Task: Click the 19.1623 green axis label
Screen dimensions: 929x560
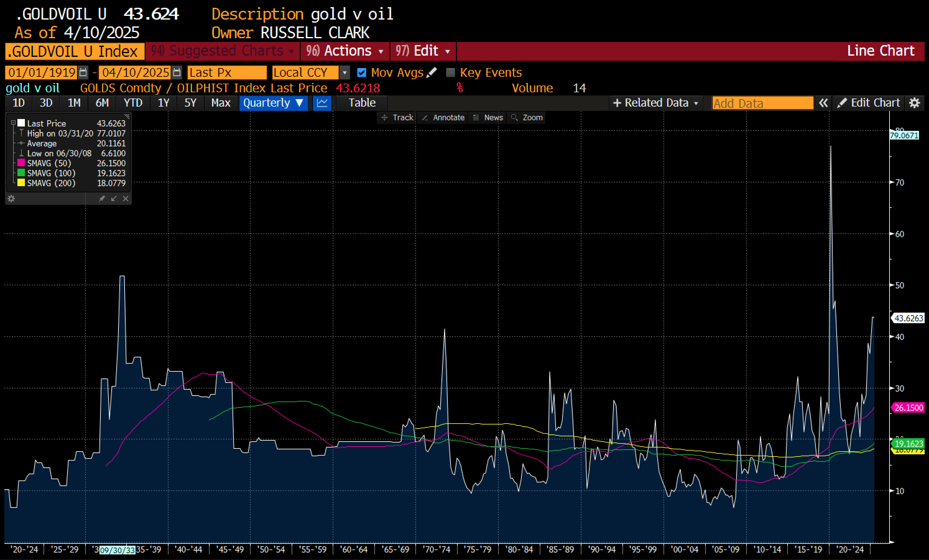Action: tap(908, 443)
